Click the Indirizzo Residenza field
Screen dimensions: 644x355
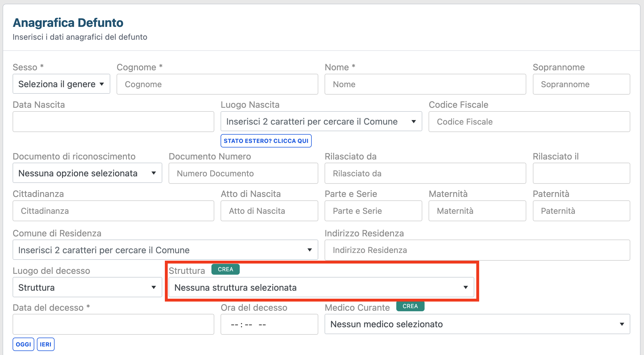(477, 250)
